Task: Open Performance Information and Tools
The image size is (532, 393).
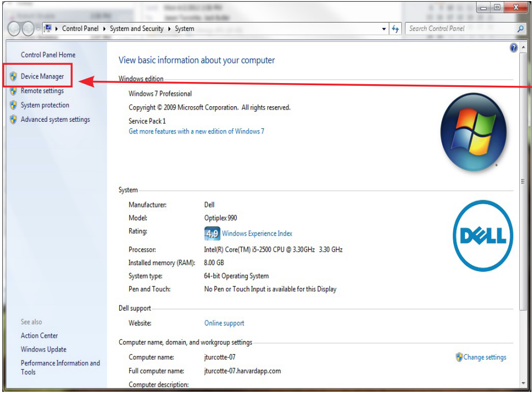Action: pyautogui.click(x=60, y=367)
